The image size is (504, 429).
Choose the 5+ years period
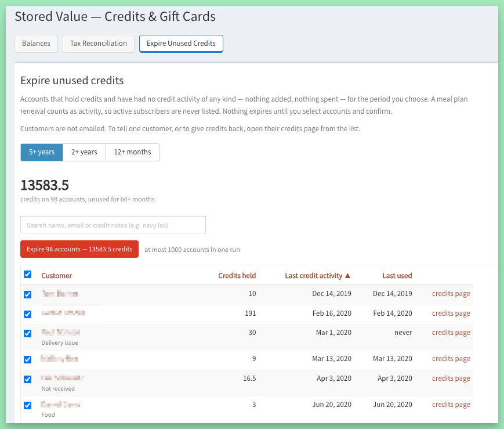pyautogui.click(x=42, y=152)
